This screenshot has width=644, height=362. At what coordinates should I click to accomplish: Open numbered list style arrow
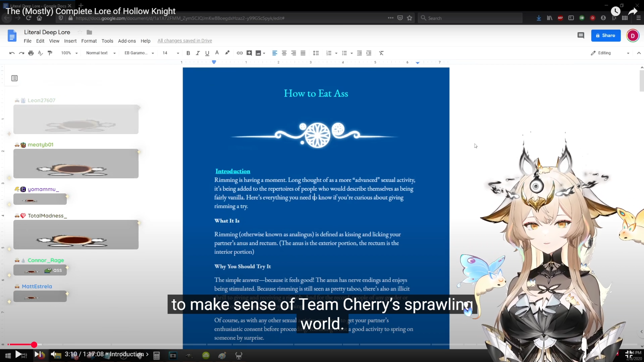click(336, 53)
